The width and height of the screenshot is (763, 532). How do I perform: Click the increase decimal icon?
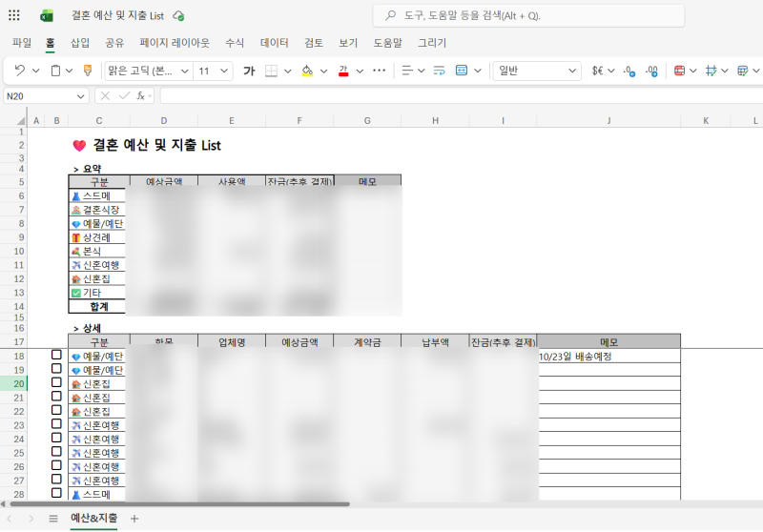pos(651,72)
